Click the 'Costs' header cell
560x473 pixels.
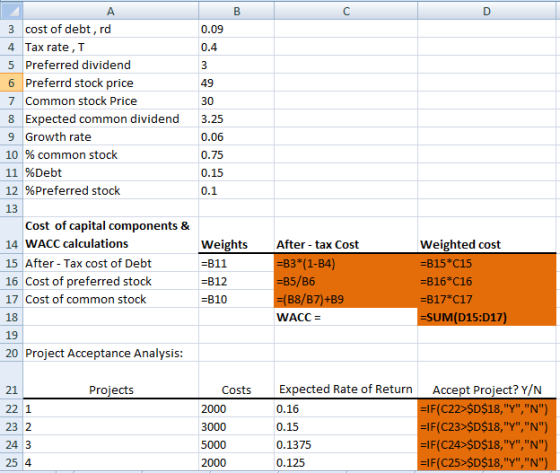pos(236,380)
